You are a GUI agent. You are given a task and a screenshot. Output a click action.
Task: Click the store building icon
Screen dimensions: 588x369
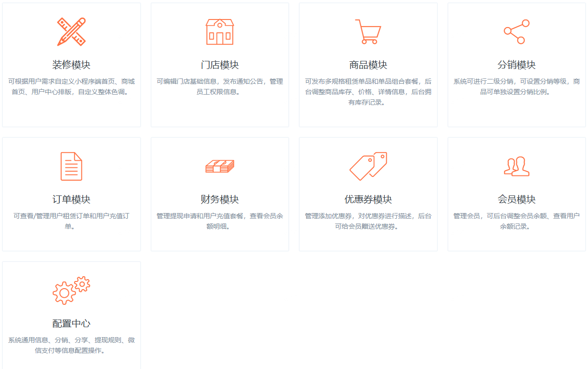219,32
